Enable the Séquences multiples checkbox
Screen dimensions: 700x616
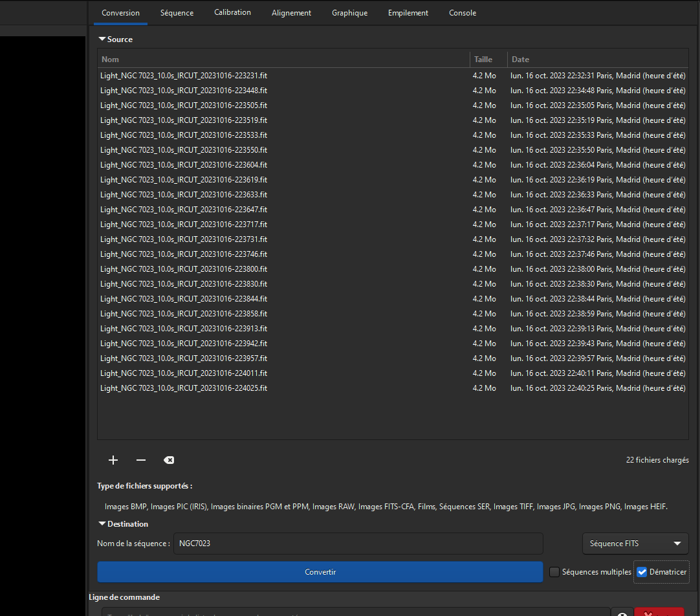tap(554, 572)
